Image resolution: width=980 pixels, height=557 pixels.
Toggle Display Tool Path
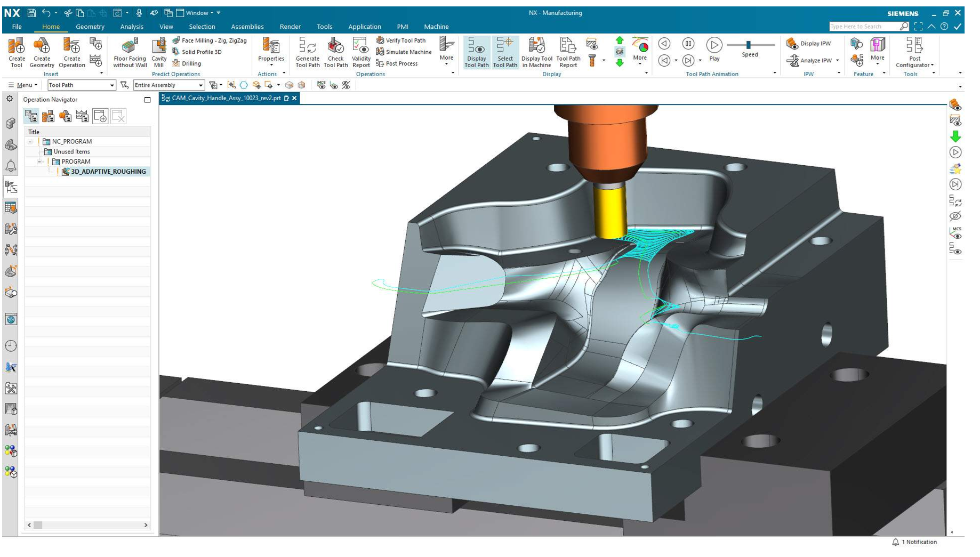476,52
